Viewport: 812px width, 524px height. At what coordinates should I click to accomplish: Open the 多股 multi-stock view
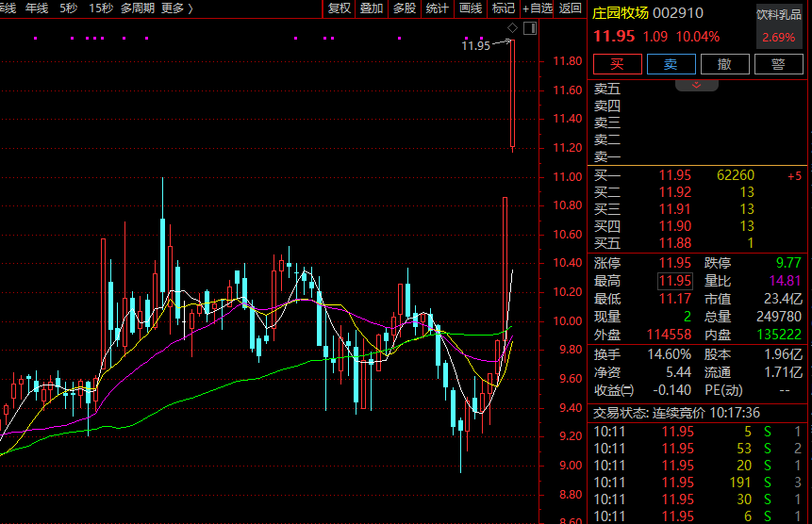click(x=405, y=8)
